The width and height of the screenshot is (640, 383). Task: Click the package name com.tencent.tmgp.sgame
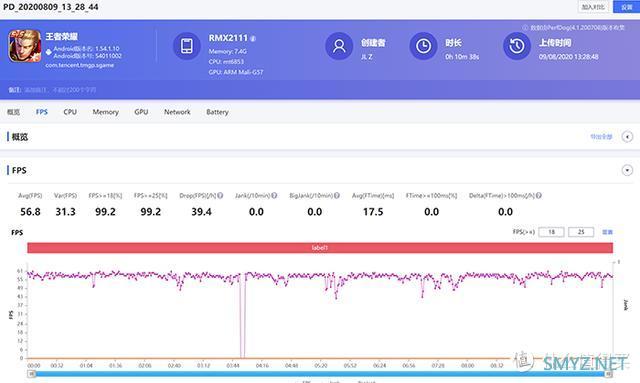(80, 65)
